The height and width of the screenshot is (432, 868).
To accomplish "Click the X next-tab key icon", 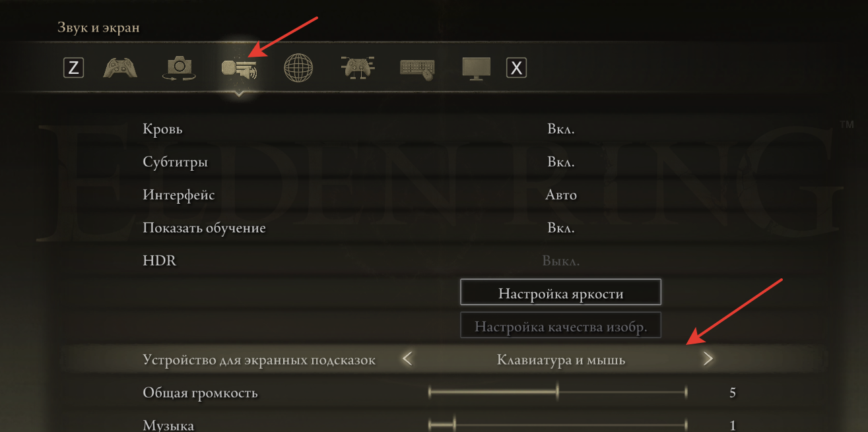I will (x=517, y=67).
